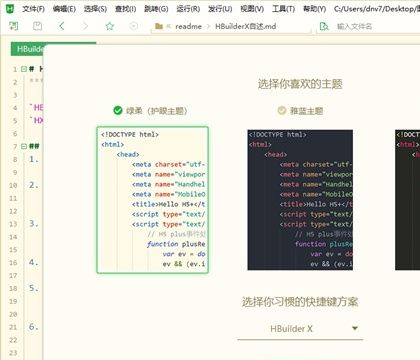Go back with the left arrow icon
Image resolution: width=420 pixels, height=360 pixels.
(62, 26)
